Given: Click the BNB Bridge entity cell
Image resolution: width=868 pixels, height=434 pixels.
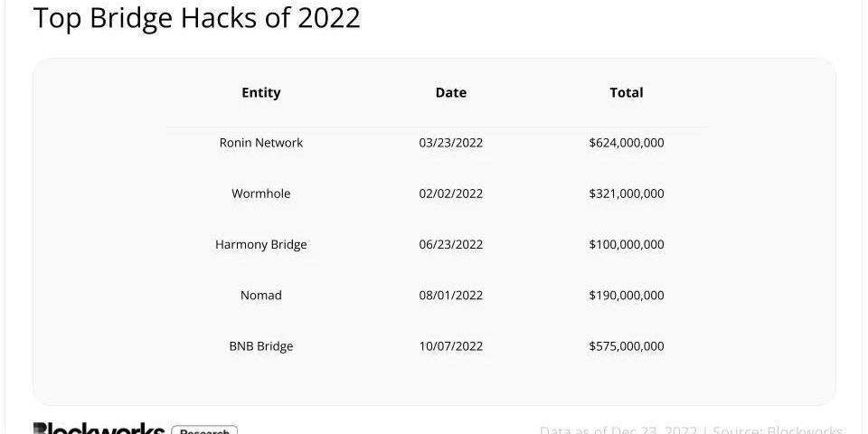Looking at the screenshot, I should pos(260,346).
